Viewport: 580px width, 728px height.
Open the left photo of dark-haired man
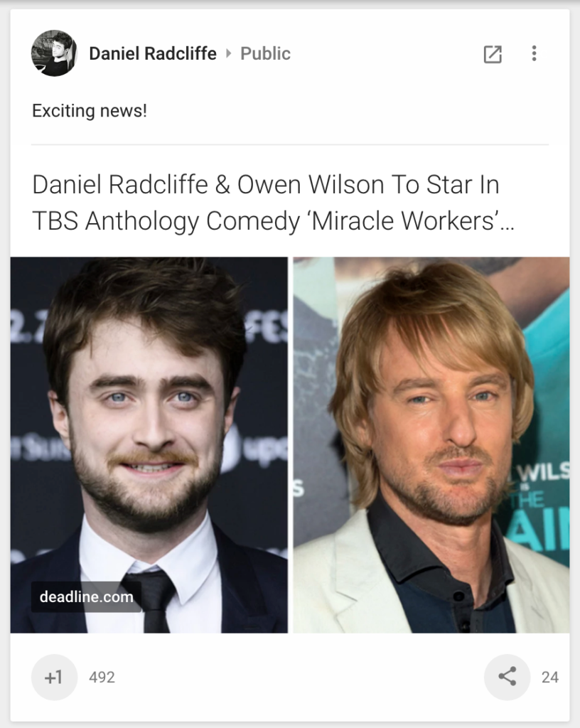click(x=149, y=445)
